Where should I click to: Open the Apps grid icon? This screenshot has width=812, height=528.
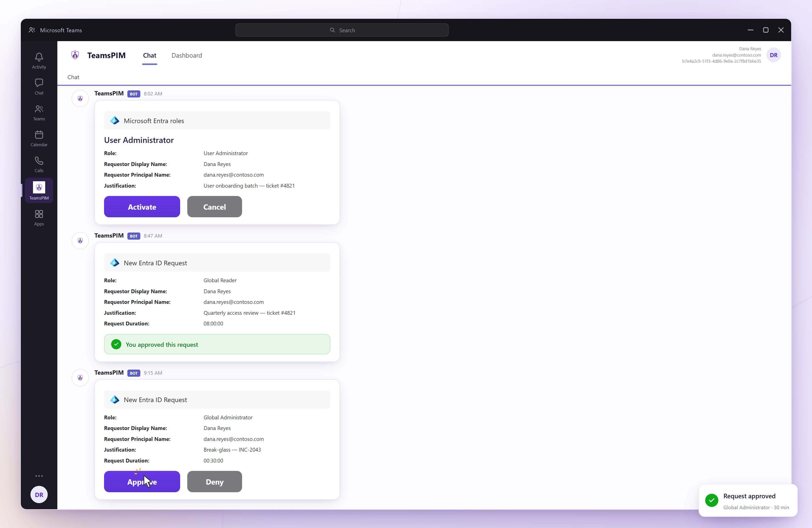(x=39, y=218)
